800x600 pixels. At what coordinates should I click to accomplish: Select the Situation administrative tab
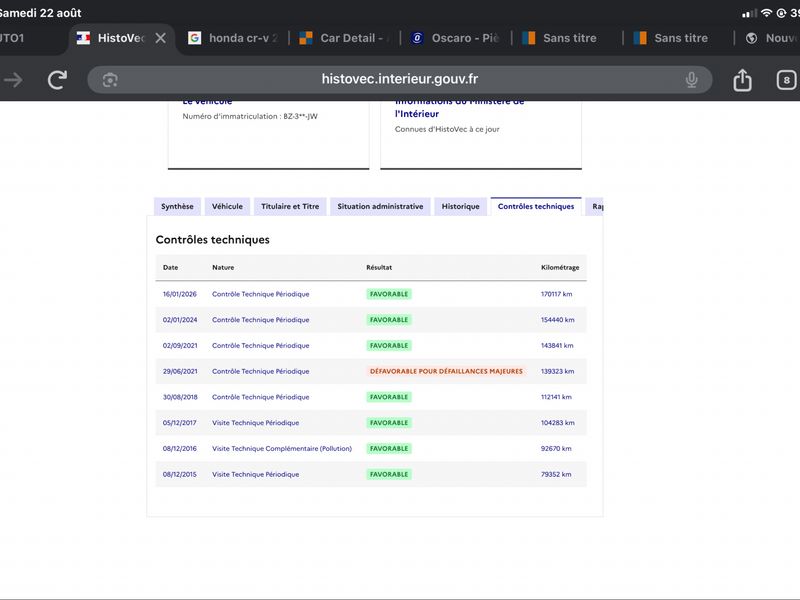coord(380,207)
